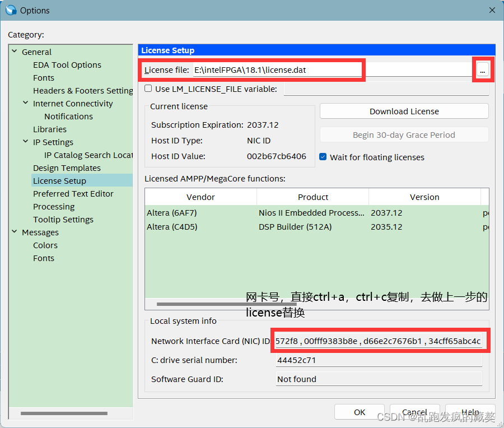Image resolution: width=504 pixels, height=428 pixels.
Task: Select EDA Tool Options in the category list
Action: pyautogui.click(x=67, y=64)
